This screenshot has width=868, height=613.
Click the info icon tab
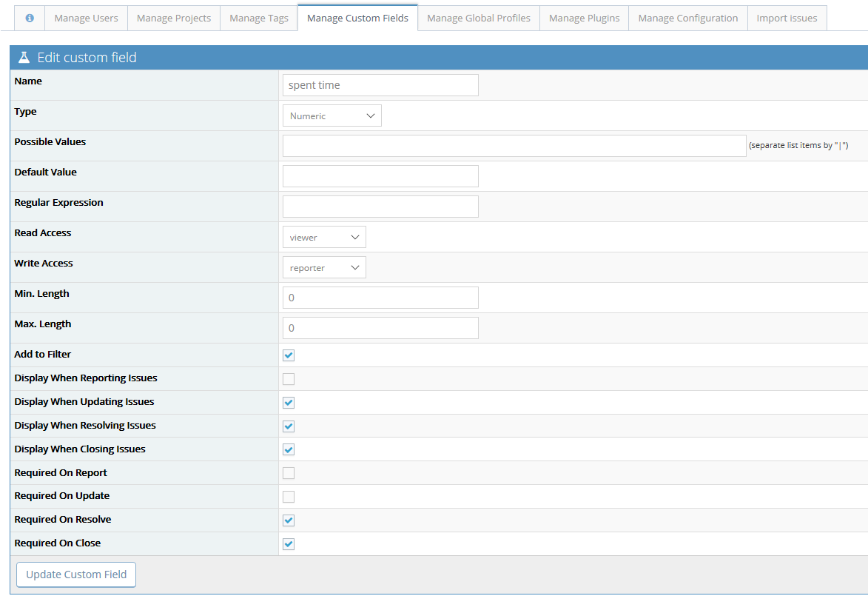(x=30, y=18)
